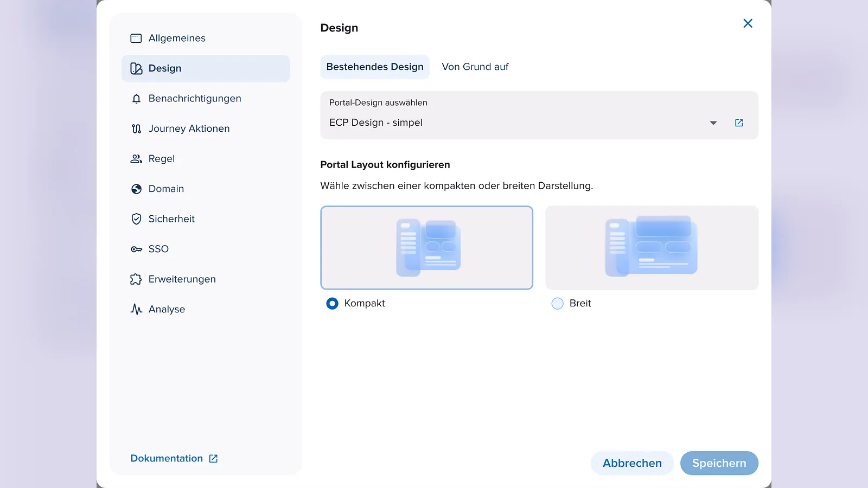Choose the compact layout preview thumbnail

click(427, 248)
